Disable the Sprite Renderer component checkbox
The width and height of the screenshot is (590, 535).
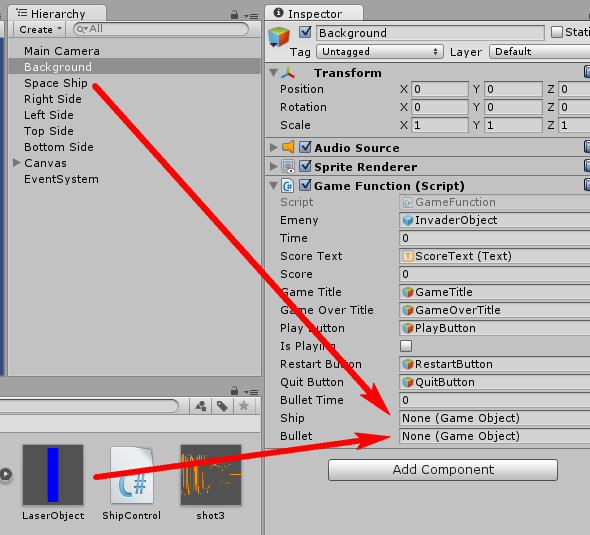coord(305,166)
